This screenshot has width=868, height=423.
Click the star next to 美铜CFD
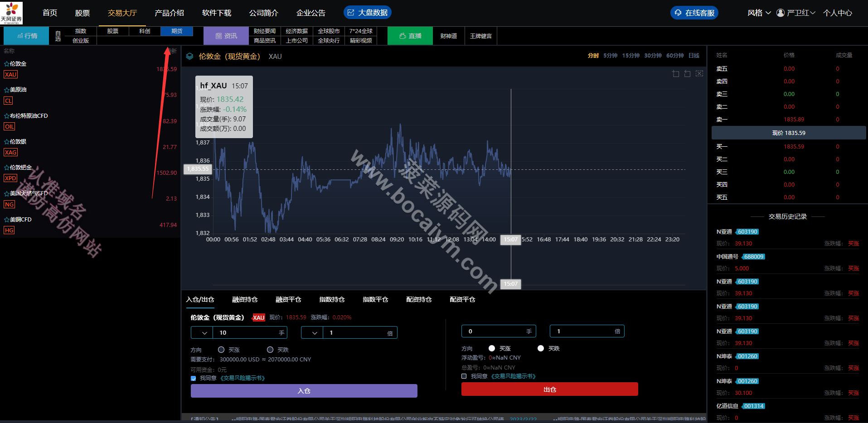6,220
